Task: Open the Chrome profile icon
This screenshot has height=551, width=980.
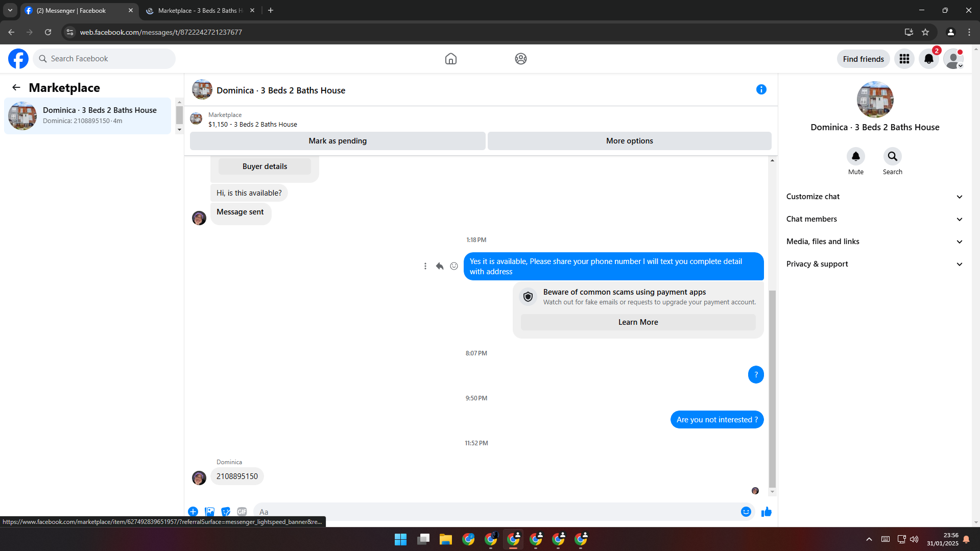Action: pos(951,32)
